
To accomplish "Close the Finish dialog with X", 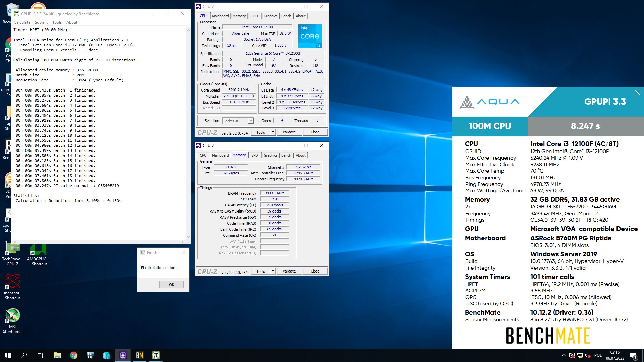I will (184, 252).
